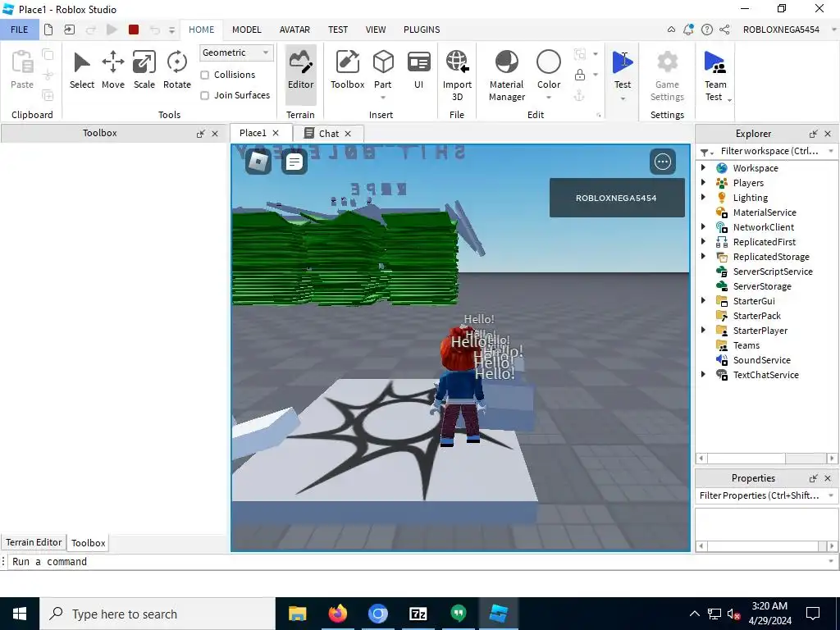The height and width of the screenshot is (630, 840).
Task: Close the Place1 document tab
Action: (276, 133)
